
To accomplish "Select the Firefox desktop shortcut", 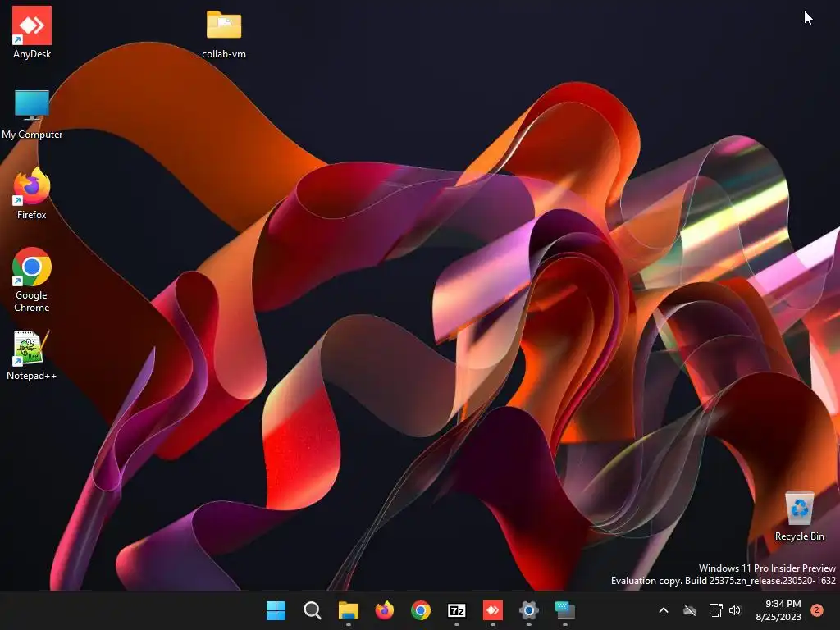I will tap(32, 194).
